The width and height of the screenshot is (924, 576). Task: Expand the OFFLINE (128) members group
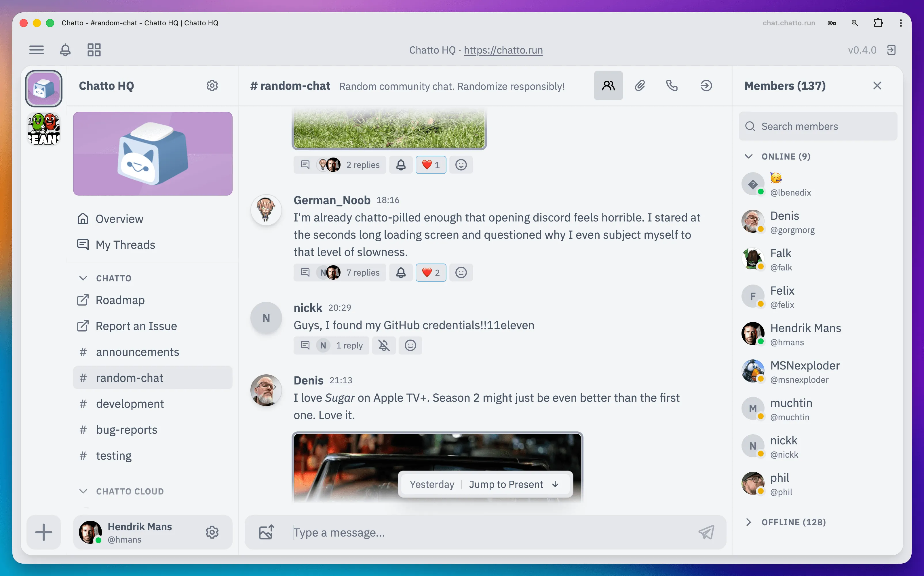[x=785, y=522]
